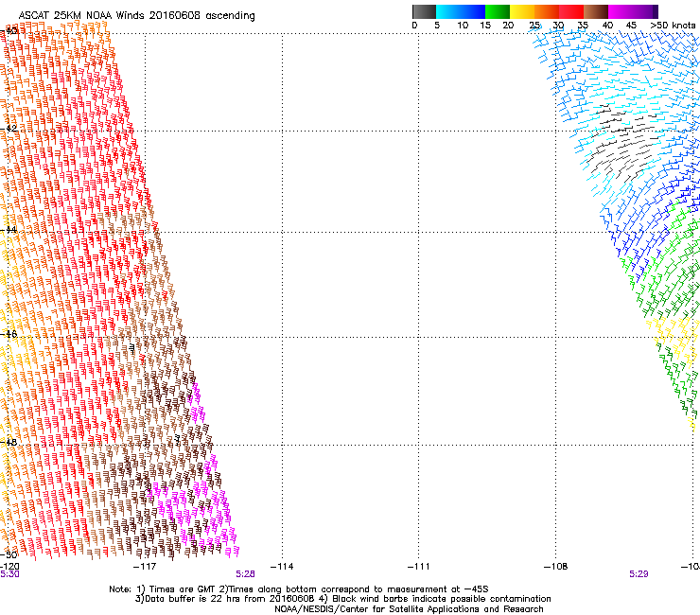This screenshot has height=615, width=700.
Task: Click the legend label '35'
Action: [x=583, y=26]
